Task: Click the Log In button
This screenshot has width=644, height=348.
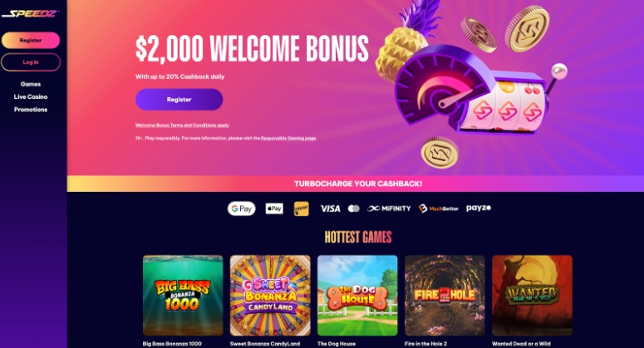Action: pos(31,62)
